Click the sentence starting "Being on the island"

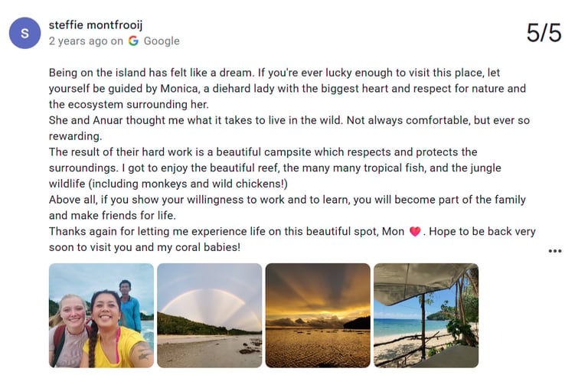pos(151,73)
